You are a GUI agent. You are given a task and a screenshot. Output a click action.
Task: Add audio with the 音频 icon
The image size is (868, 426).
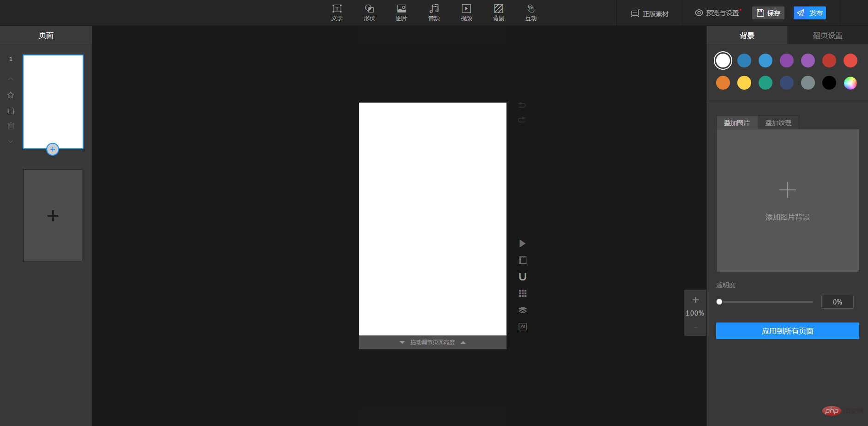(x=434, y=12)
